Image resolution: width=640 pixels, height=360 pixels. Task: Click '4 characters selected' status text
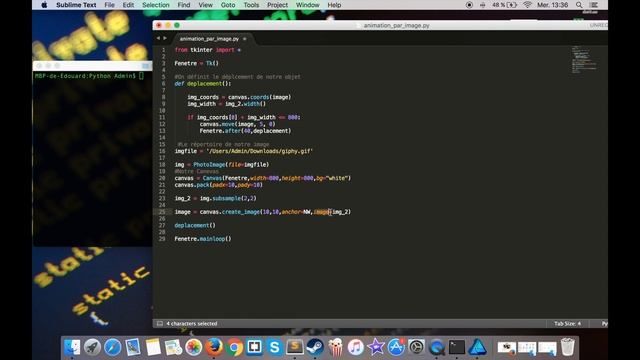click(192, 324)
